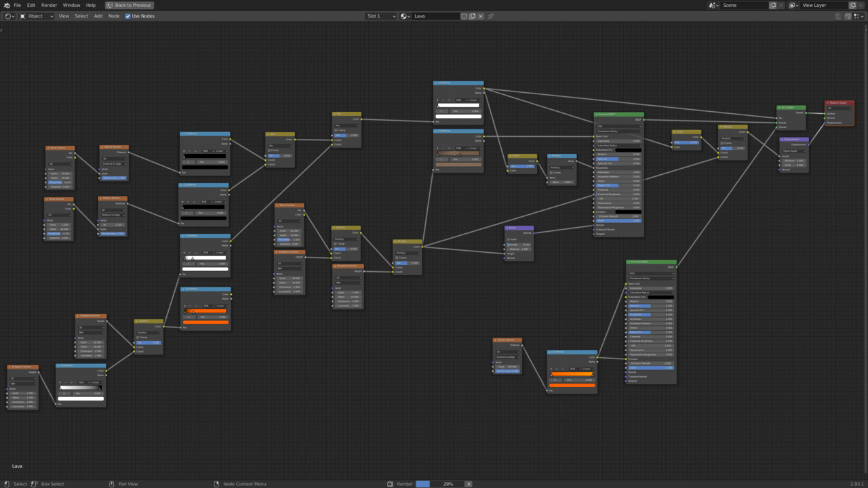Open the All target dropdown in Material Output
868x488 pixels.
coord(839,108)
